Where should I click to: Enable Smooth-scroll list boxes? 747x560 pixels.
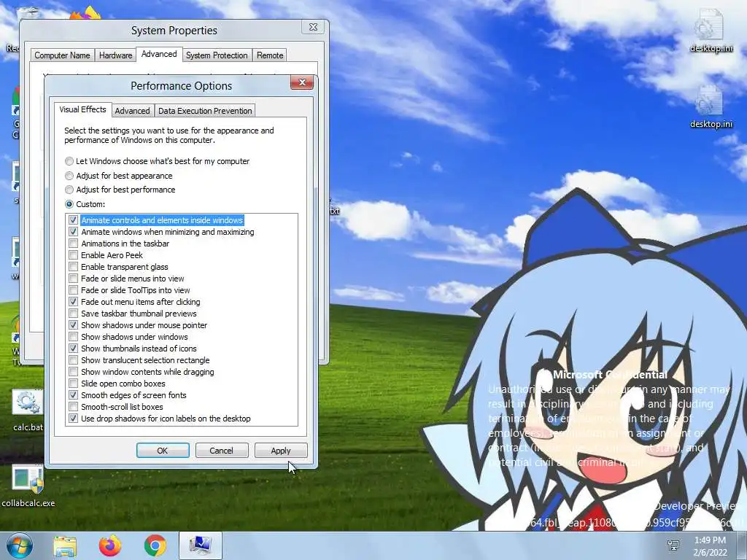point(74,407)
